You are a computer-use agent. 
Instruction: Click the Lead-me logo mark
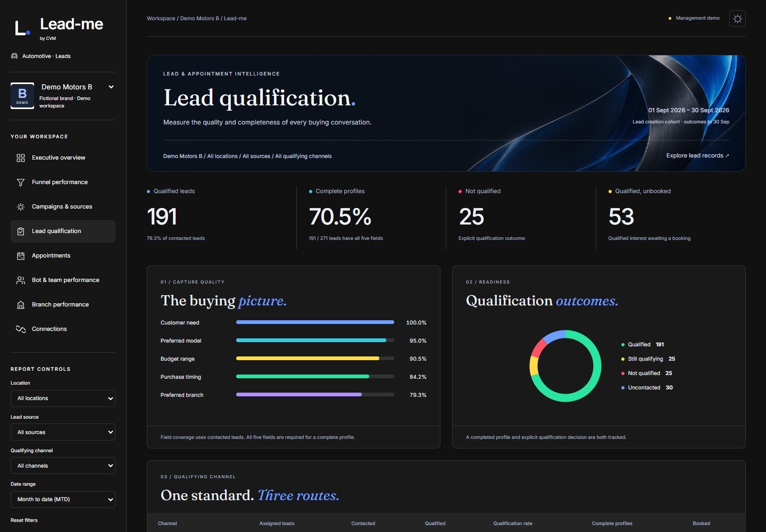[22, 28]
